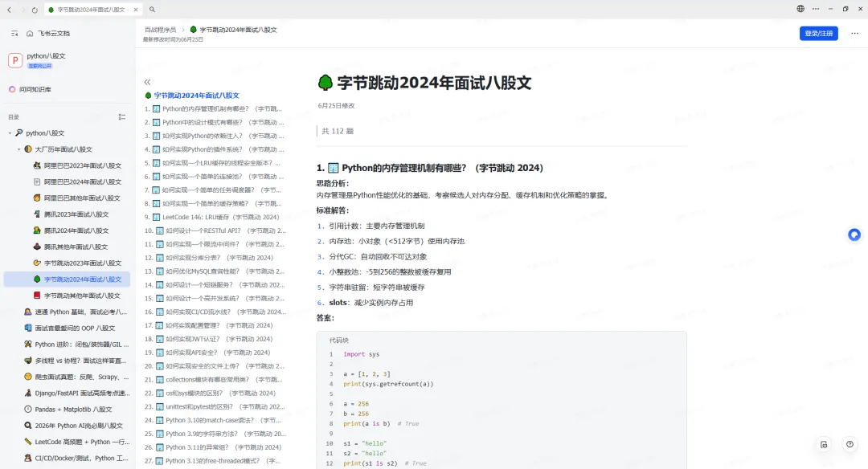
Task: Reload the page with refresh icon
Action: [x=35, y=10]
